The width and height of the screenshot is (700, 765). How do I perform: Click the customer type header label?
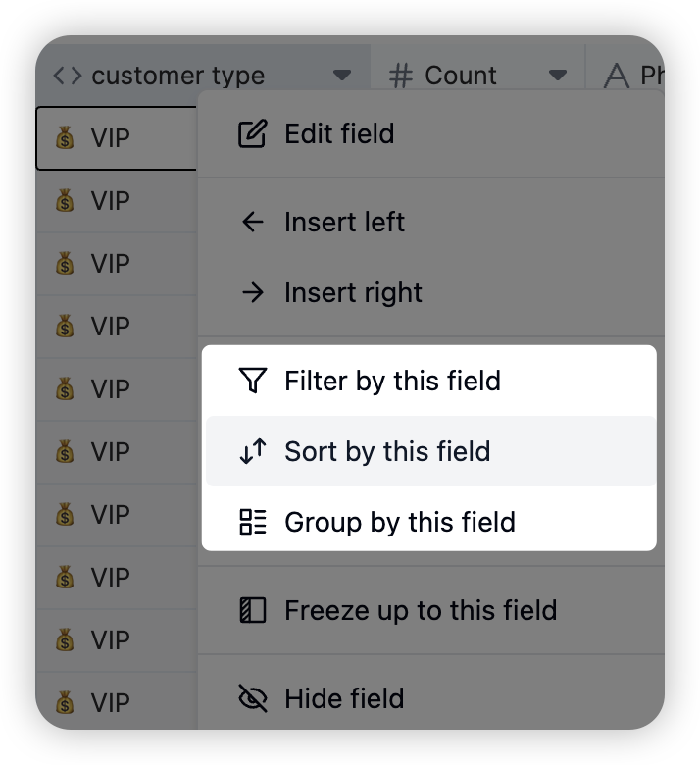pyautogui.click(x=178, y=76)
